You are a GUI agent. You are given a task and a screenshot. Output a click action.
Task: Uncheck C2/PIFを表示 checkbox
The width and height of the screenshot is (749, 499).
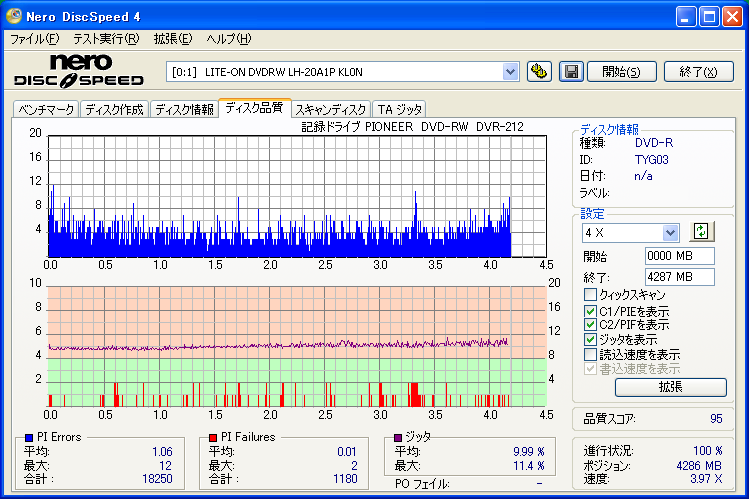(590, 325)
